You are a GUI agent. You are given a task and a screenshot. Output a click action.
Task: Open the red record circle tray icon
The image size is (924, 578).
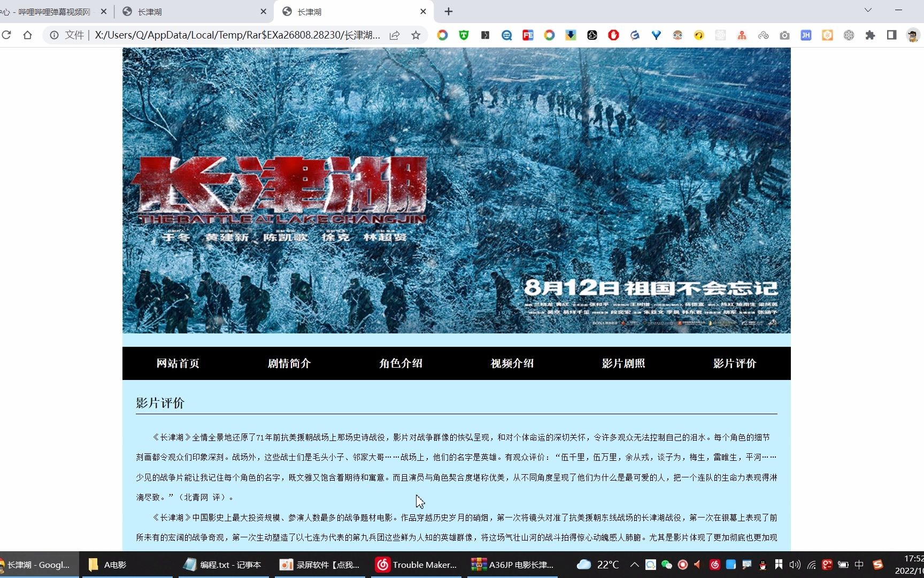click(682, 565)
